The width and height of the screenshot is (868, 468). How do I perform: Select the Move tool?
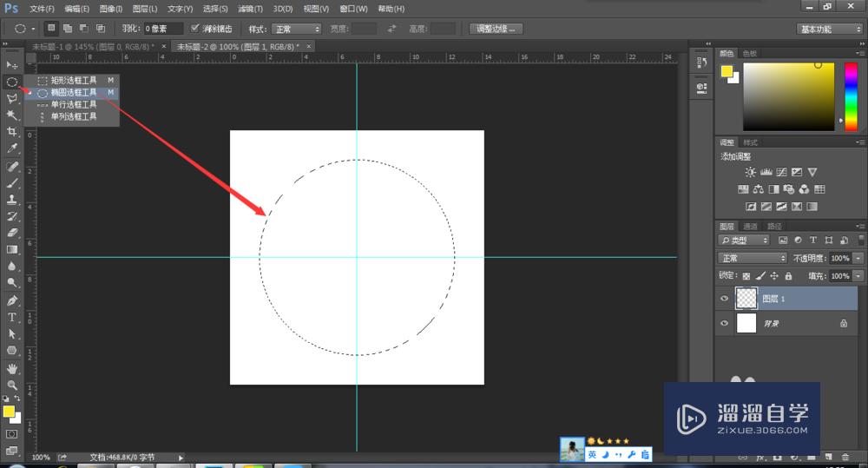pos(12,65)
